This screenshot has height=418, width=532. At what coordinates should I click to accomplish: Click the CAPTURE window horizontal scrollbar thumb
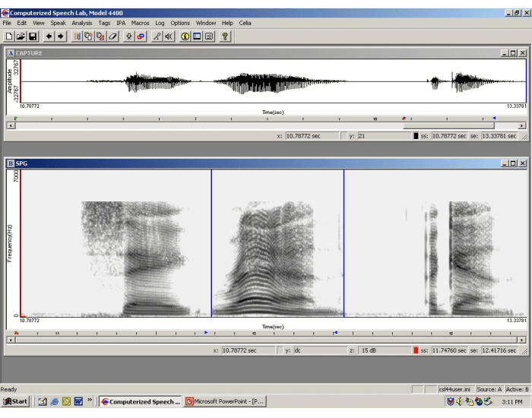pos(448,125)
